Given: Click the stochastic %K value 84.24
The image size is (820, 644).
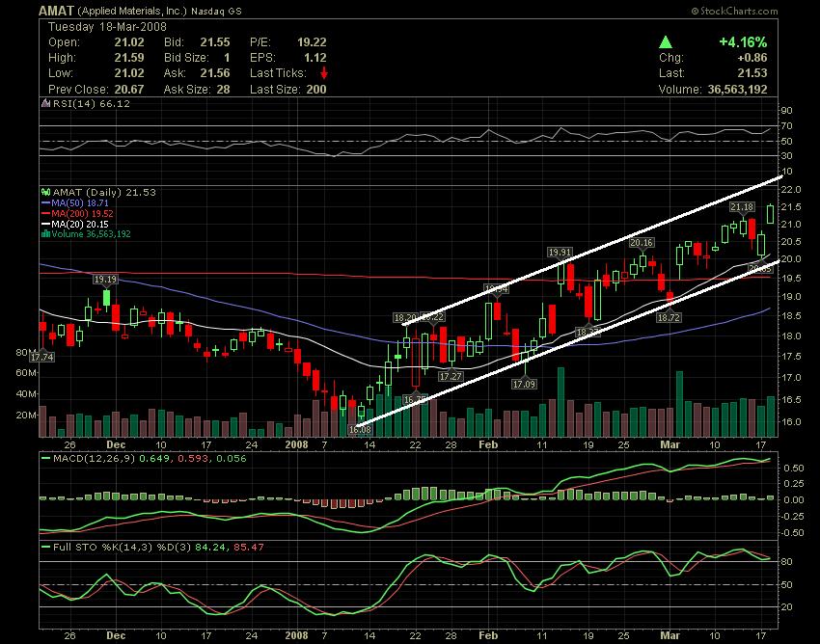Looking at the screenshot, I should (210, 548).
